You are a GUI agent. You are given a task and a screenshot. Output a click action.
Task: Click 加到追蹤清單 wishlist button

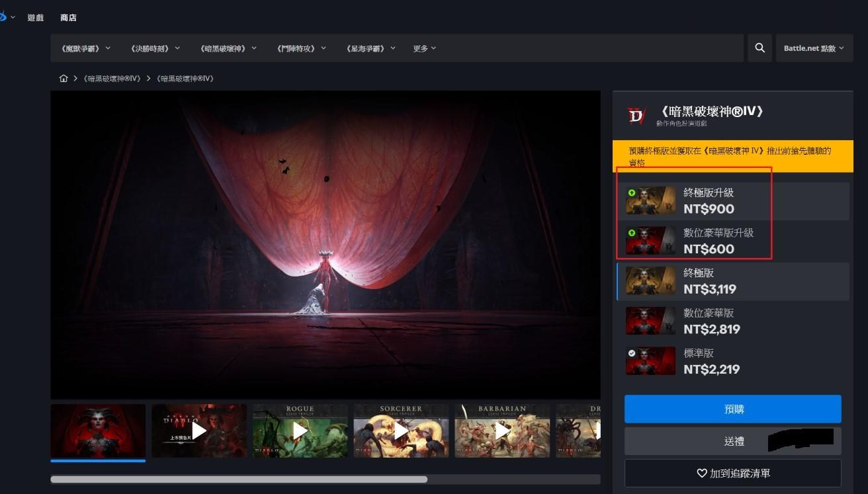tap(733, 473)
